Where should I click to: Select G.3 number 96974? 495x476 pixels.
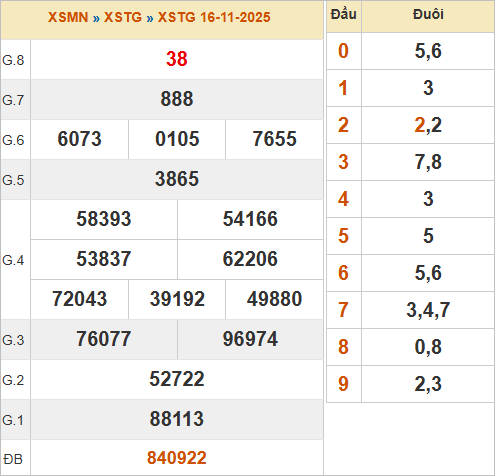[x=250, y=339]
